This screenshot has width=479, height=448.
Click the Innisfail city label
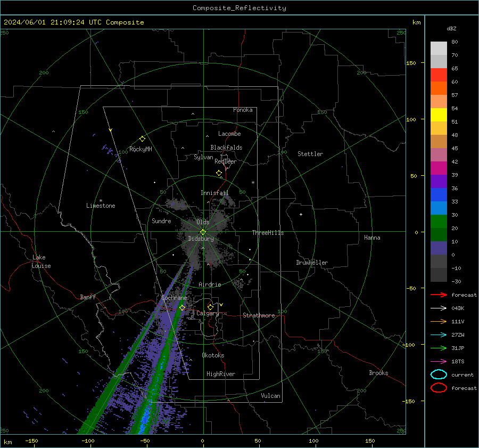[214, 193]
